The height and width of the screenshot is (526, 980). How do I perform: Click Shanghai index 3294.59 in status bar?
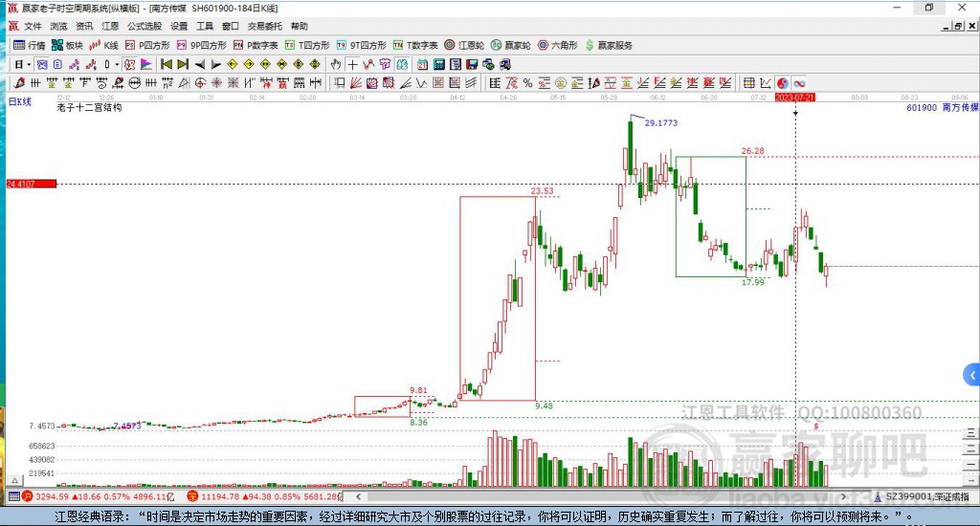pyautogui.click(x=52, y=496)
